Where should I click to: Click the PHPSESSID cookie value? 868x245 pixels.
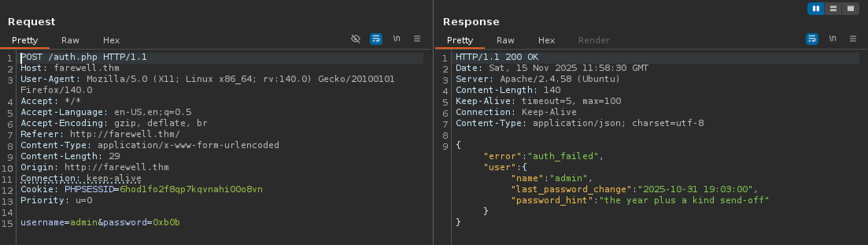[x=191, y=189]
